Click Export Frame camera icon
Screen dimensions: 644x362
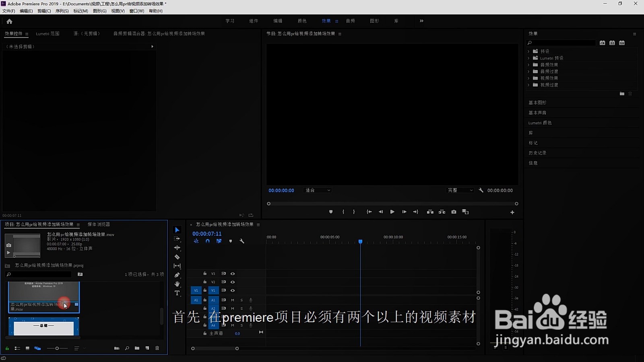click(x=454, y=212)
